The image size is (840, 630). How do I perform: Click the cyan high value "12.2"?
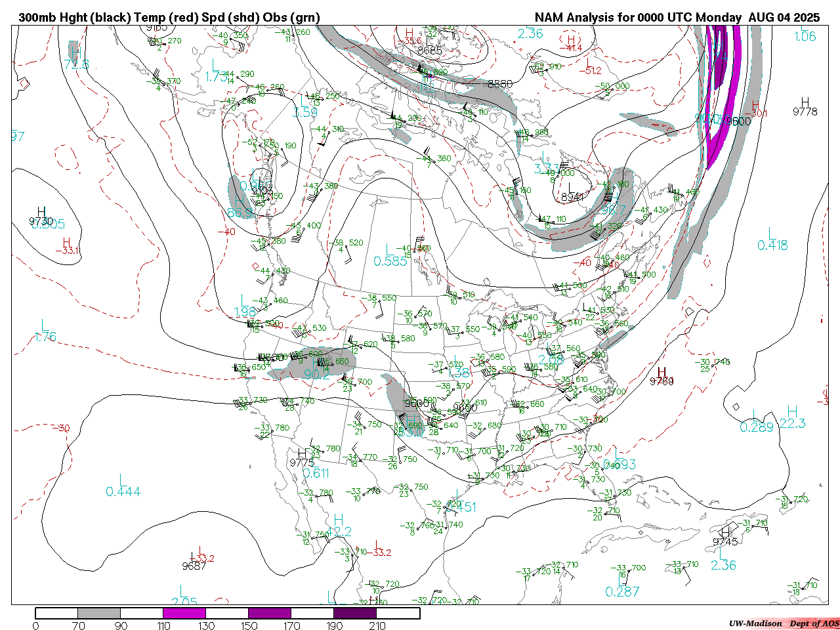point(339,532)
